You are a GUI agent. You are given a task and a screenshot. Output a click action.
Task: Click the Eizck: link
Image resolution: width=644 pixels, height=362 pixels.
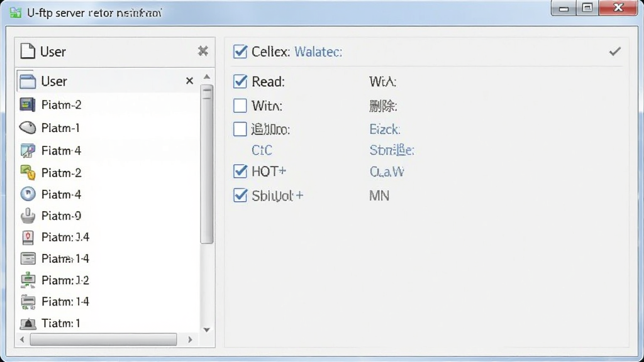coord(385,129)
